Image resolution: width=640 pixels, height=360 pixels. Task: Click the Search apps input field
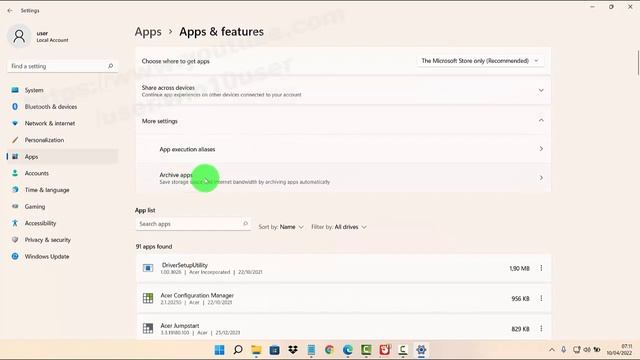point(193,224)
